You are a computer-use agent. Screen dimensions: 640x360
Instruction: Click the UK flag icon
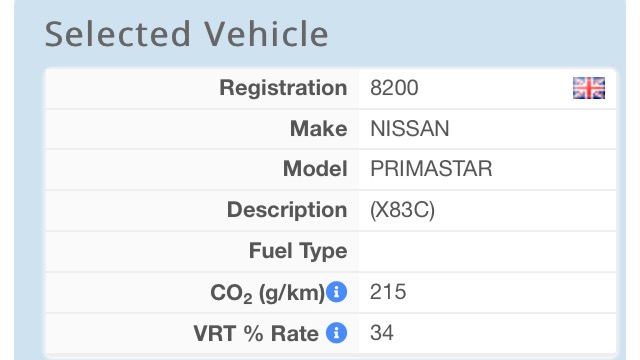[x=589, y=88]
